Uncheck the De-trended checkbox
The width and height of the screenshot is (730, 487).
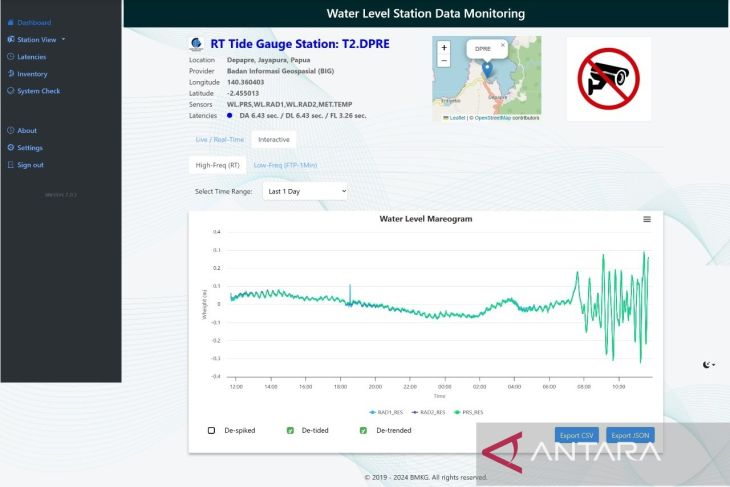[363, 431]
